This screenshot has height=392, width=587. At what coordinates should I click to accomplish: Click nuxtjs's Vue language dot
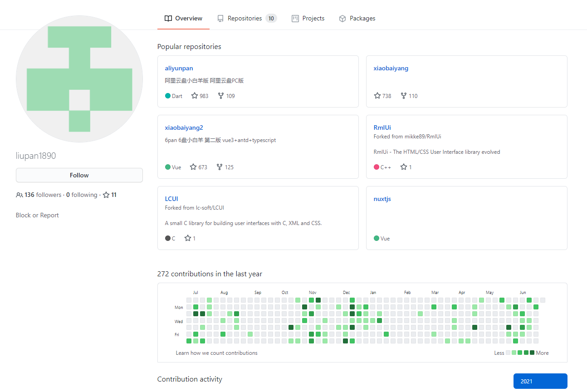click(x=377, y=238)
